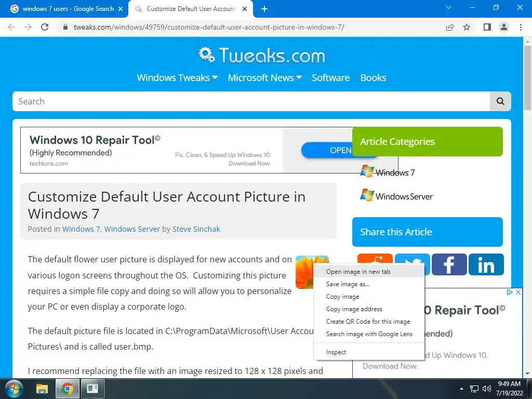Screen dimensions: 532x399
Task: Click the third taskbar application icon
Action: tap(92, 389)
